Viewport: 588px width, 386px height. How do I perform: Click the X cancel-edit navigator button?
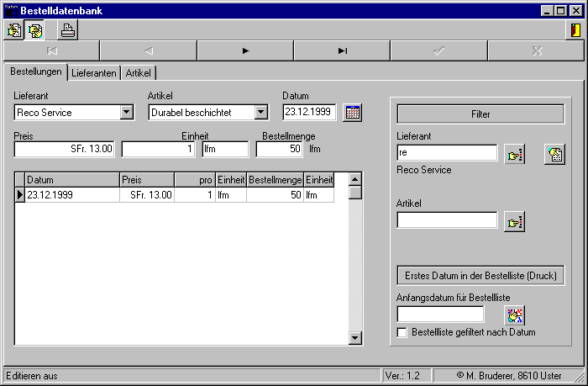click(x=537, y=50)
